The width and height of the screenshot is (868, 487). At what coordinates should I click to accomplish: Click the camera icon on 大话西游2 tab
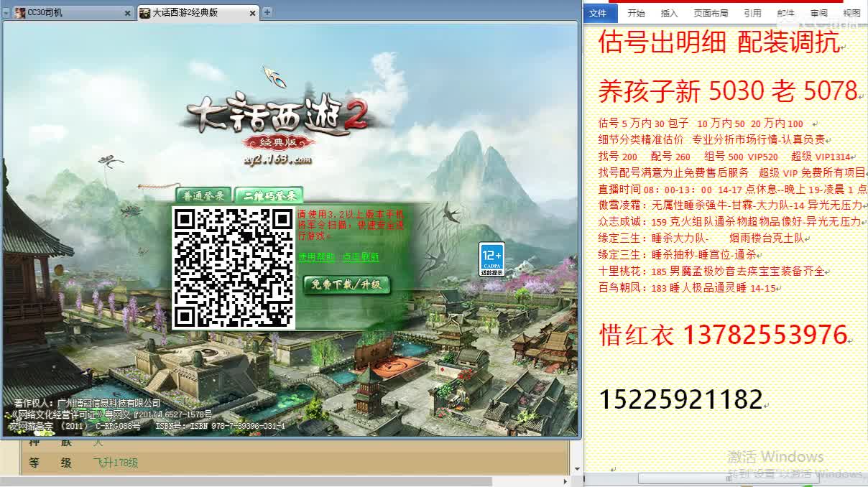click(x=144, y=13)
